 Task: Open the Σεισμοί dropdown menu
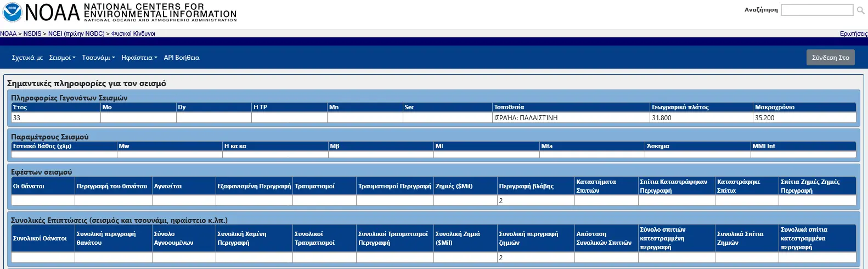(x=62, y=58)
